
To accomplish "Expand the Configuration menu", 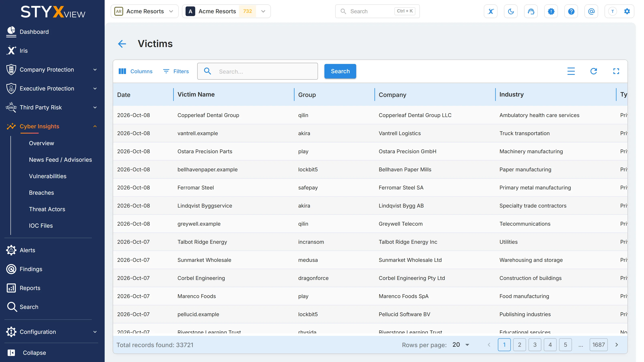I will click(x=52, y=332).
